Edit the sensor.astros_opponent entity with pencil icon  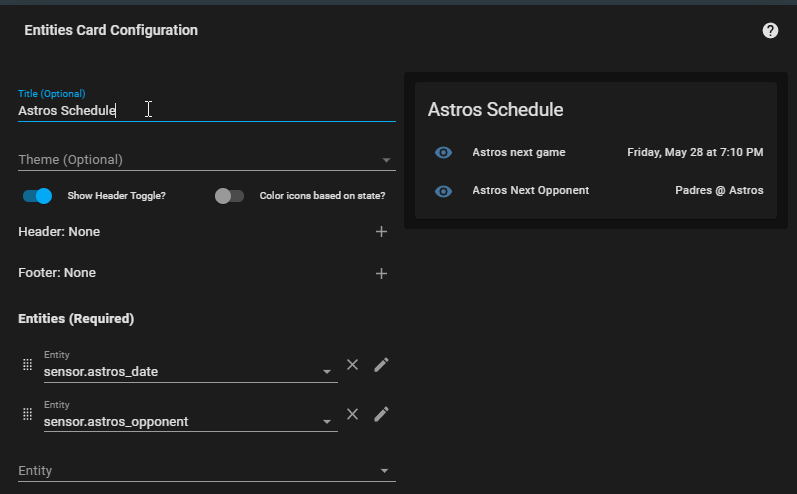tap(381, 414)
